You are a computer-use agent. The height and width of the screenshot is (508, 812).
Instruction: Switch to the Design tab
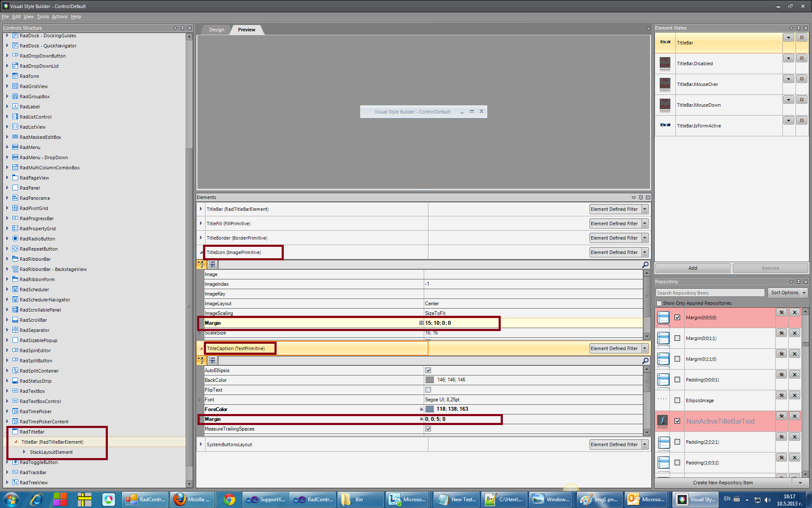pyautogui.click(x=217, y=30)
